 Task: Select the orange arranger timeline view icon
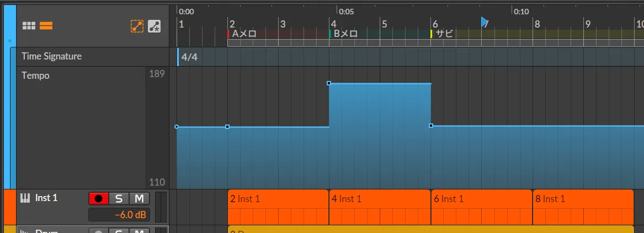tap(46, 26)
